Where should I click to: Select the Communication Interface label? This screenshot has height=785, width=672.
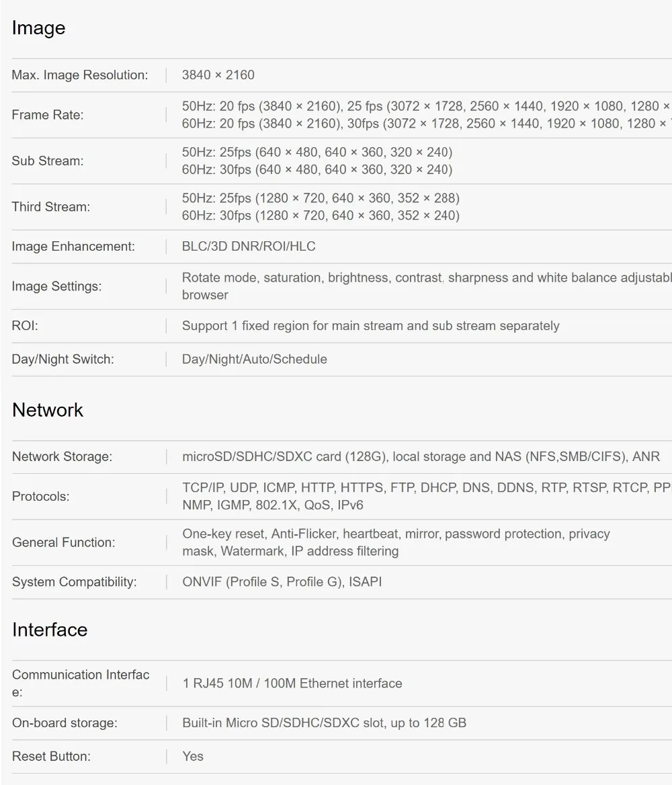coord(81,684)
